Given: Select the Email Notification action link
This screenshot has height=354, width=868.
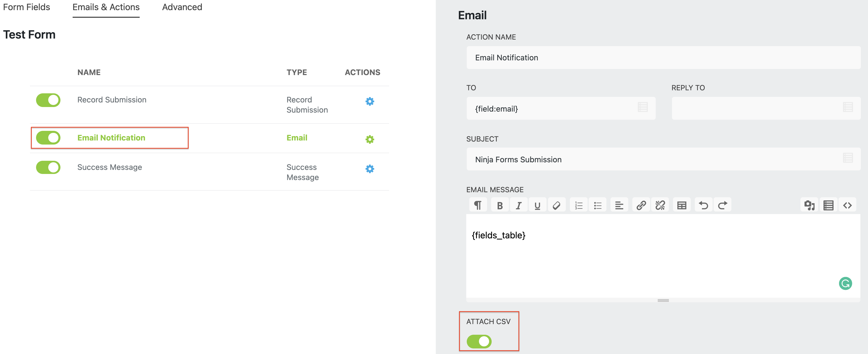Looking at the screenshot, I should (x=111, y=138).
